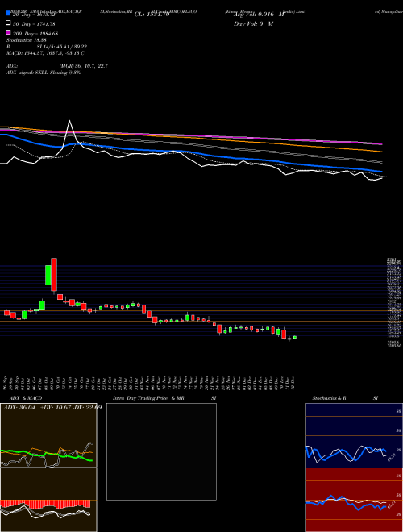Click the magenta 200 Day legend swatch

(9, 32)
